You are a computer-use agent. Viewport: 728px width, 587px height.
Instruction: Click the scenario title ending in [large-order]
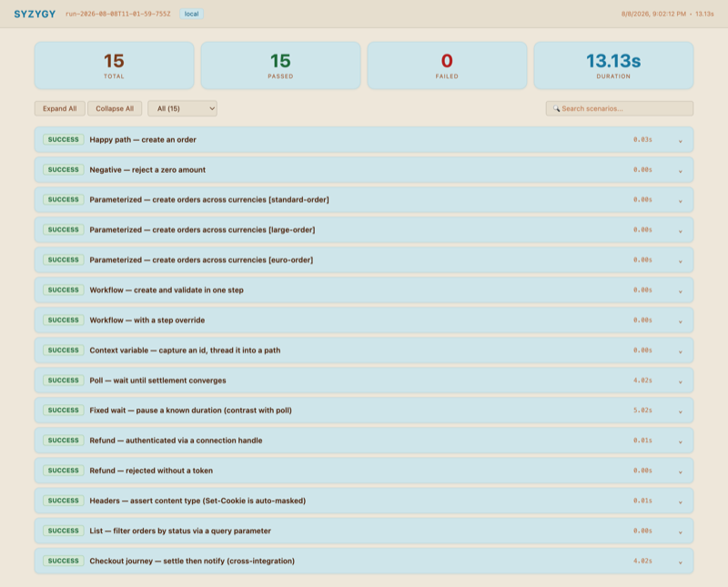pyautogui.click(x=202, y=230)
